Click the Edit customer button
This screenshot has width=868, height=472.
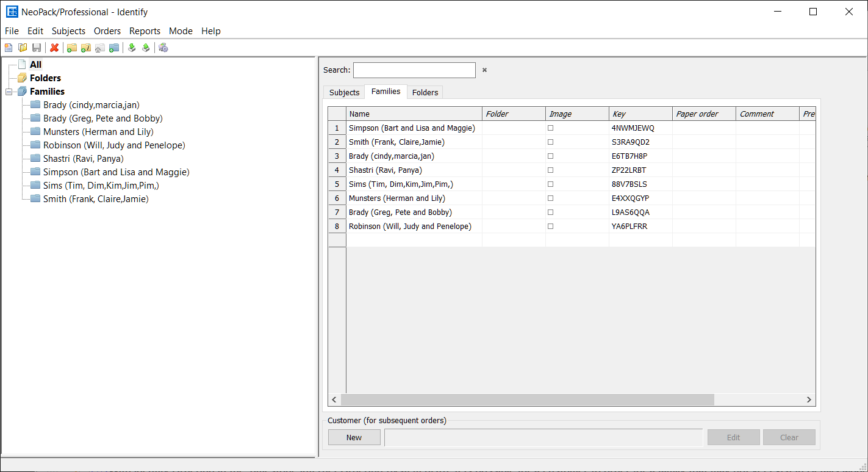733,437
